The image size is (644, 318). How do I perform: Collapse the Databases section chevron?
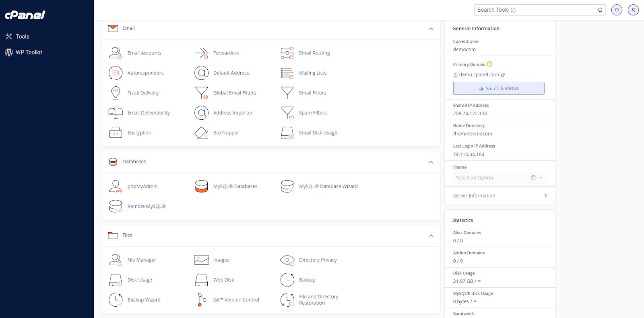431,162
